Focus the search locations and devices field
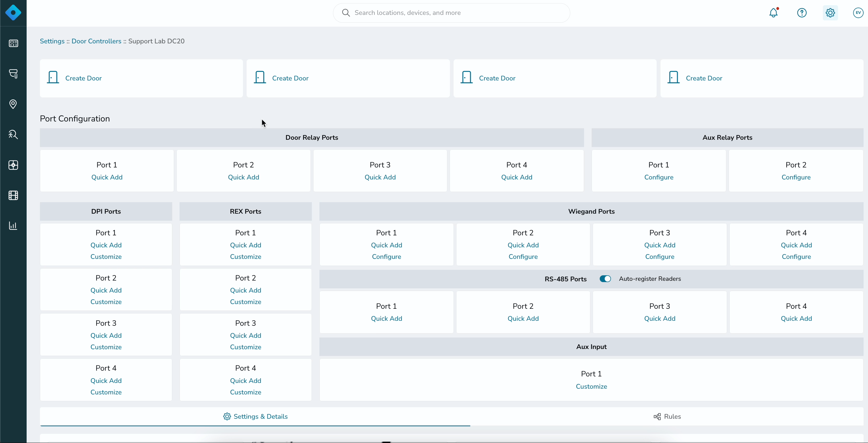This screenshot has width=868, height=443. point(451,13)
